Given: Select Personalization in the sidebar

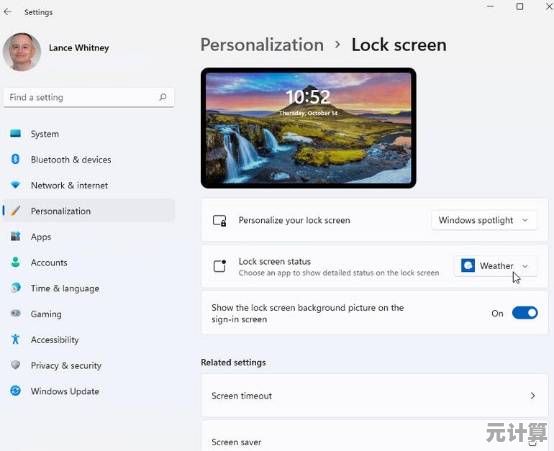Looking at the screenshot, I should [89, 211].
